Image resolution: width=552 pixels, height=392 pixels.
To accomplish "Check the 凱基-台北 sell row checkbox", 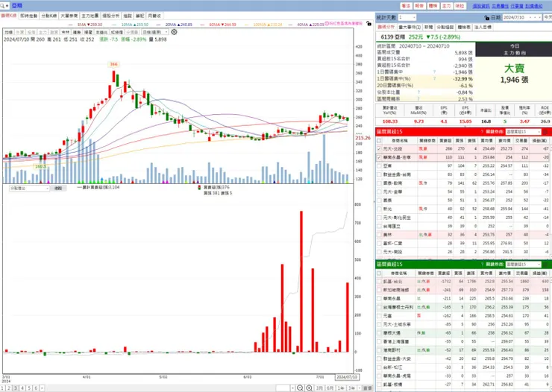I will 379,282.
